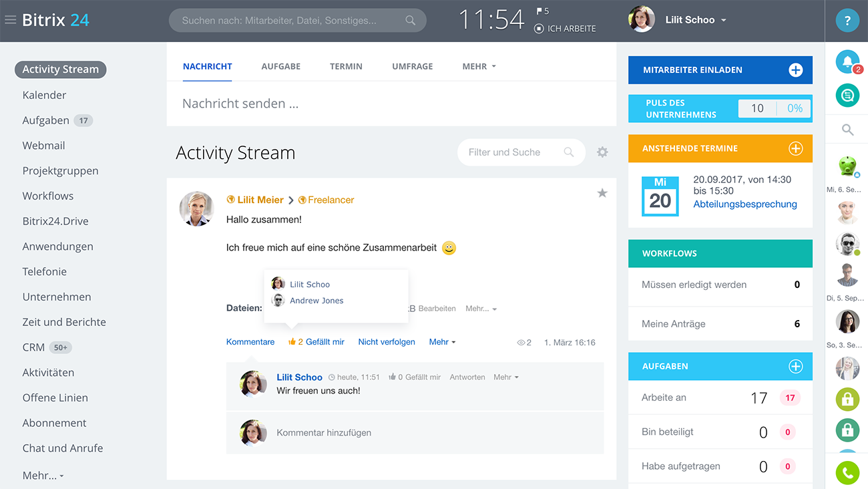Viewport: 868px width, 489px height.
Task: Open Aufgaben in left menu
Action: [x=45, y=120]
